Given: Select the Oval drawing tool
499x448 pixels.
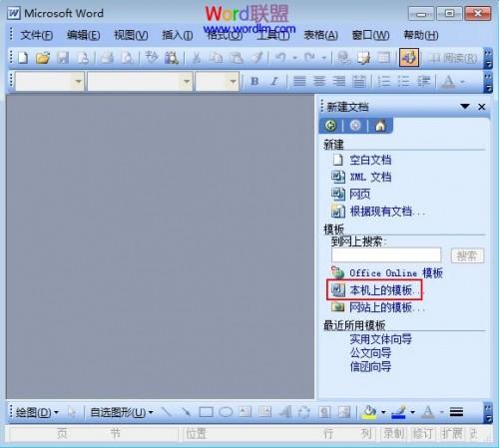Looking at the screenshot, I should [x=226, y=412].
